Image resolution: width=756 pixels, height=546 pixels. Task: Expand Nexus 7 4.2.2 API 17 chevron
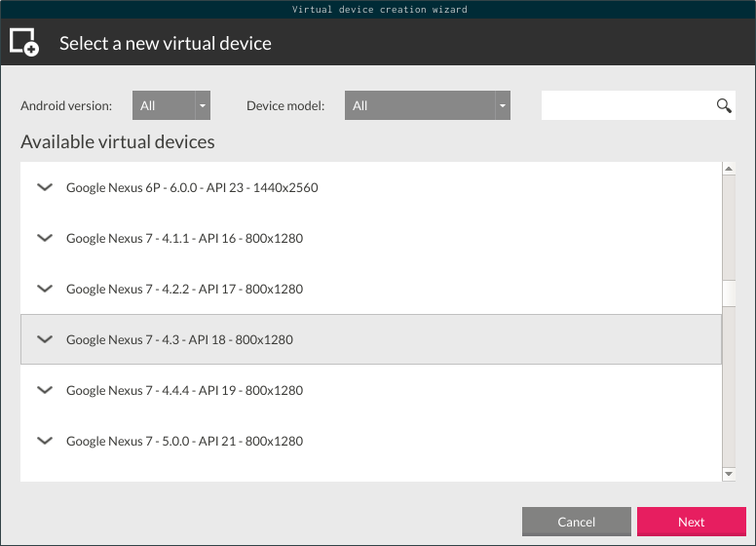tap(45, 289)
